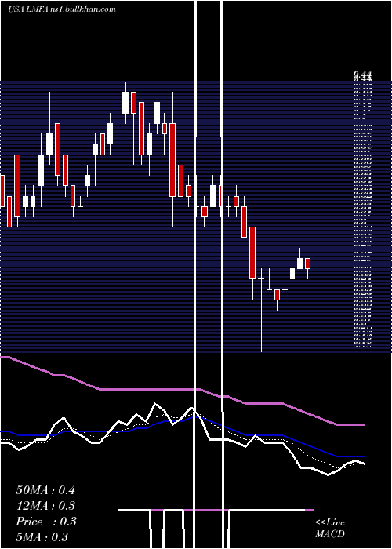Select the 5MA : 0.3 label
Viewport: 392px width, 549px height.
pyautogui.click(x=42, y=537)
